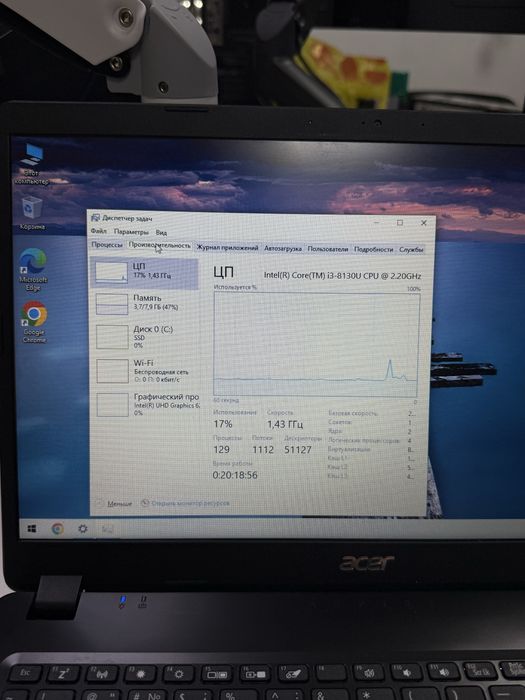Select the Память performance item
Screen dimensions: 525x700
coord(145,303)
